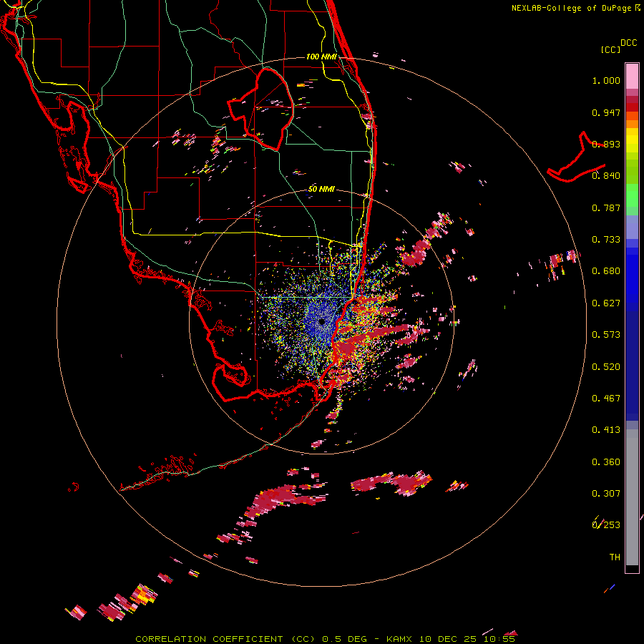Select the 1.000 scale value
Viewport: 644px width, 644px height.
point(606,80)
